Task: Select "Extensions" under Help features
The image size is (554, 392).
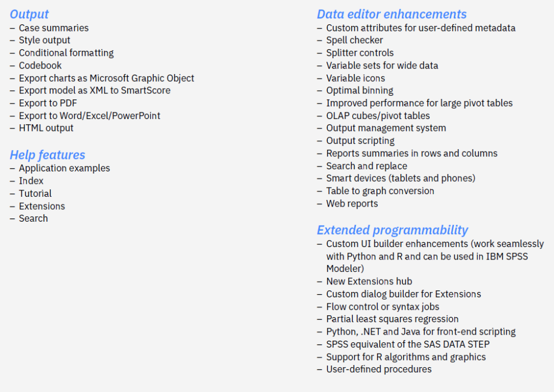Action: point(42,206)
